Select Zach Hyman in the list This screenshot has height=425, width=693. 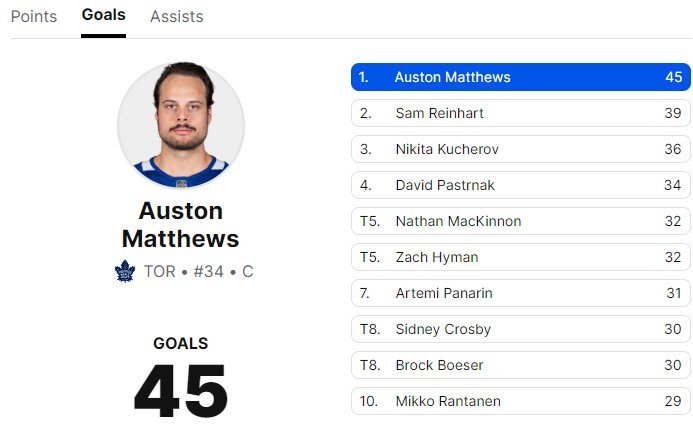click(520, 257)
